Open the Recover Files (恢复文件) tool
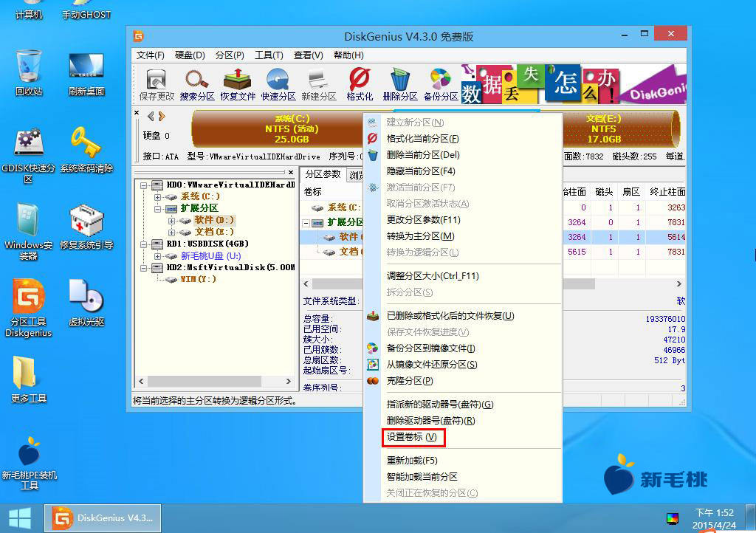 point(238,84)
